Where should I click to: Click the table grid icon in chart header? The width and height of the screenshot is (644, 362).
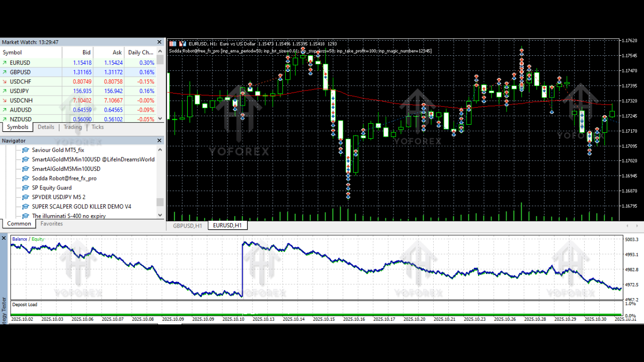pyautogui.click(x=173, y=44)
